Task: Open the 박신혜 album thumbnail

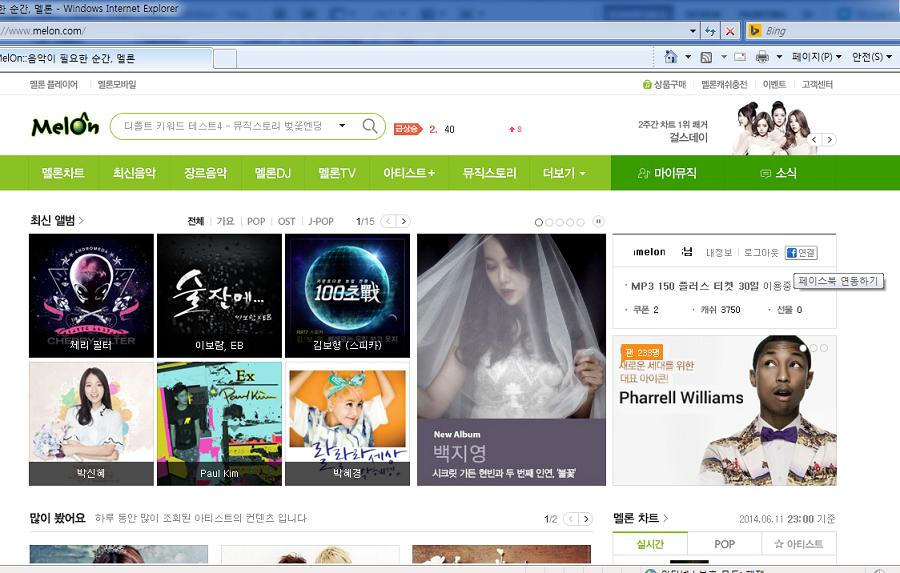Action: click(91, 423)
